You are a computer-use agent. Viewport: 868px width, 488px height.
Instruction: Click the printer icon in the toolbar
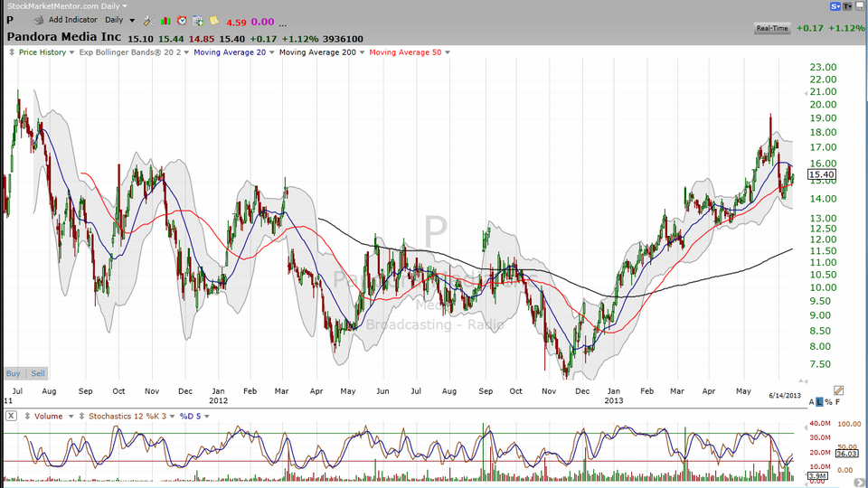click(x=38, y=21)
